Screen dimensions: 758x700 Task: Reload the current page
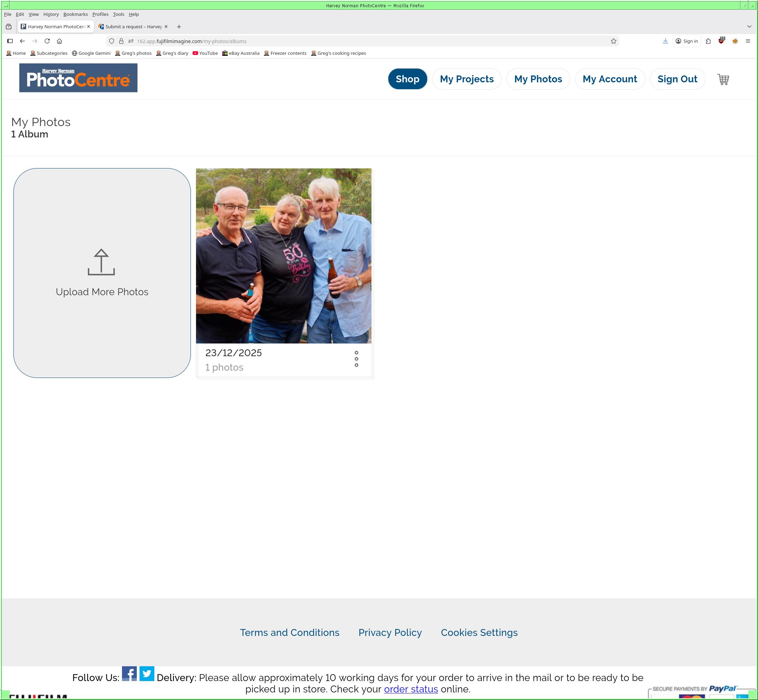click(47, 41)
